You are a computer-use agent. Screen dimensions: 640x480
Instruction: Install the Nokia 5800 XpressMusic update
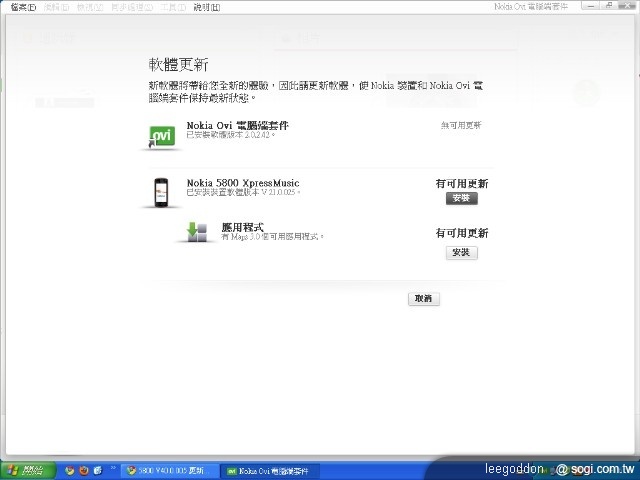point(461,199)
